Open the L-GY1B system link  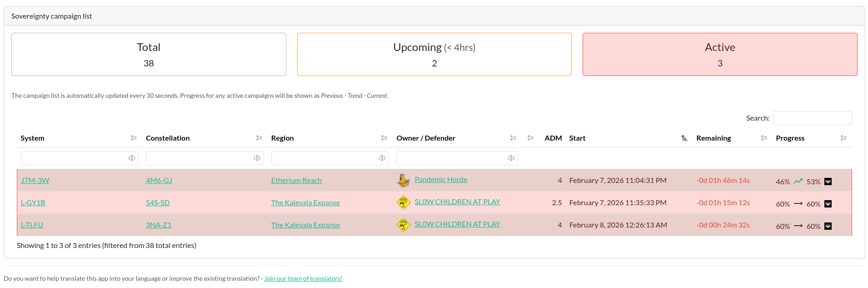[33, 202]
